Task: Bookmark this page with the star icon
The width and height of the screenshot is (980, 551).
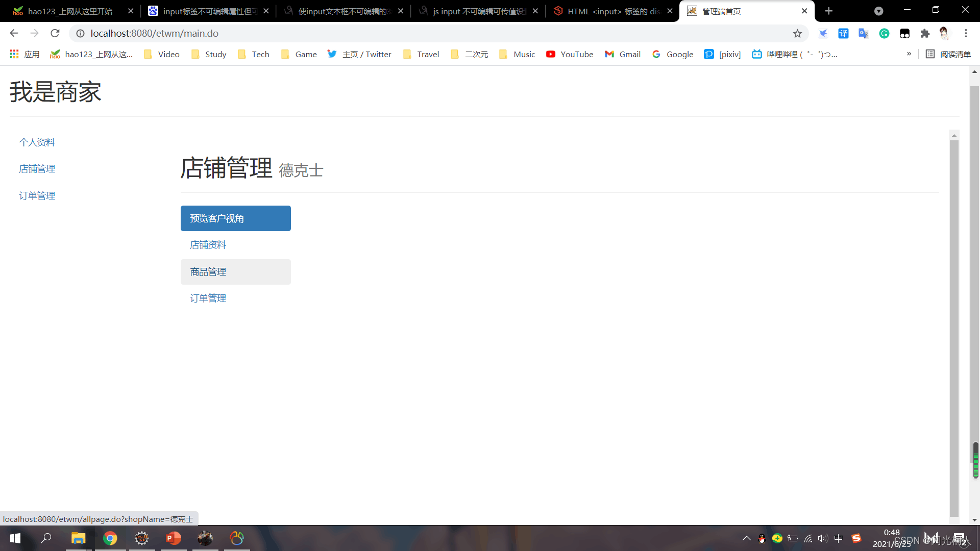Action: 797,33
